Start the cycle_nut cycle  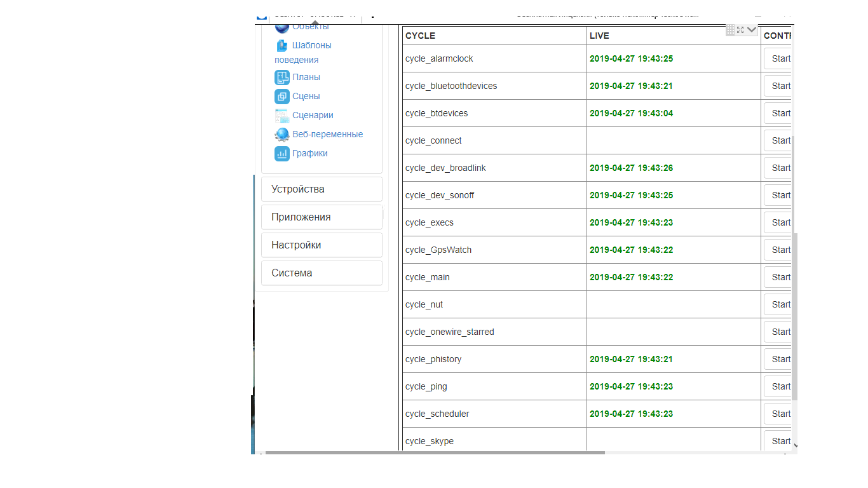coord(778,304)
